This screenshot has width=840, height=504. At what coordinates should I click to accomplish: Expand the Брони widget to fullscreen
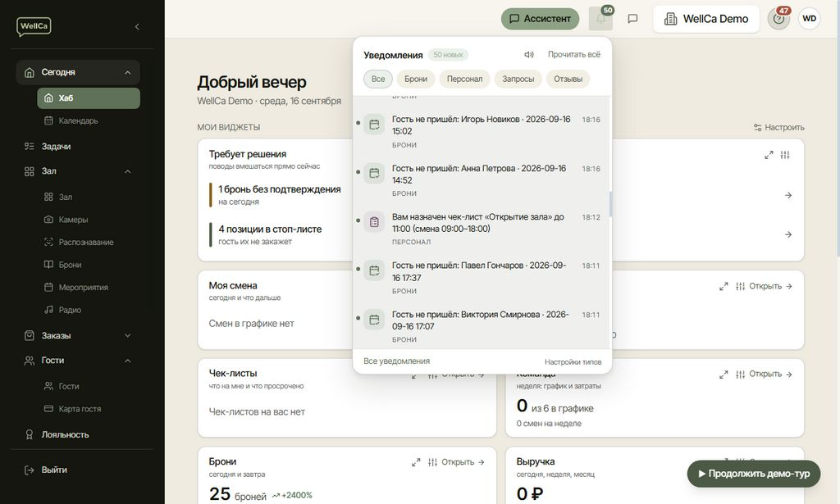(416, 462)
